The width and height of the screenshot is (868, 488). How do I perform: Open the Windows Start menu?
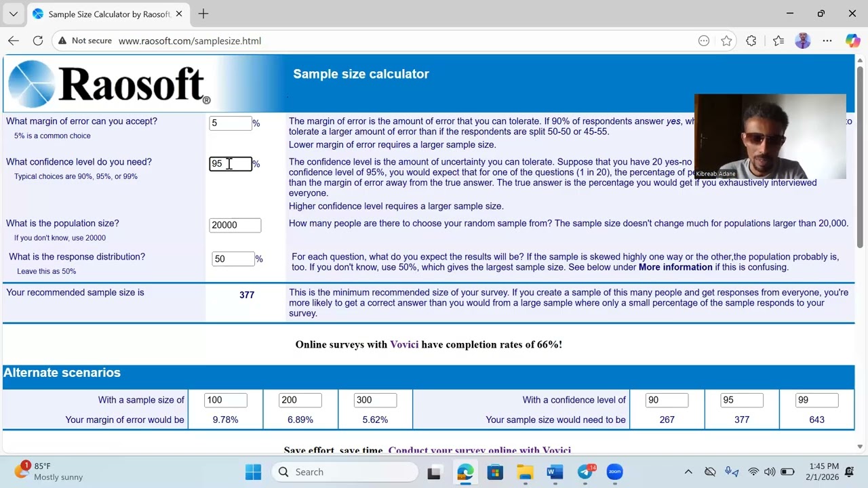point(253,472)
